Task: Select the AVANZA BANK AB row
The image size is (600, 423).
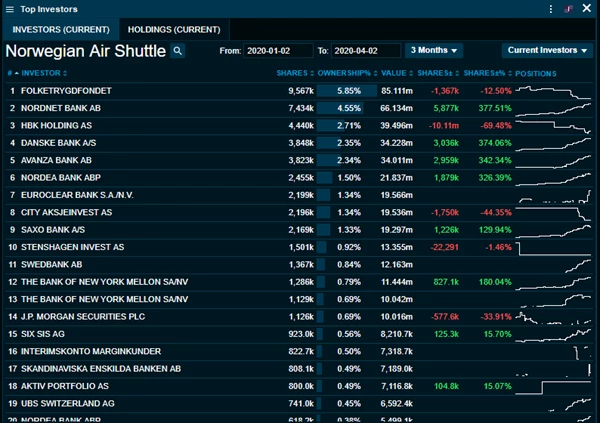Action: coord(299,160)
